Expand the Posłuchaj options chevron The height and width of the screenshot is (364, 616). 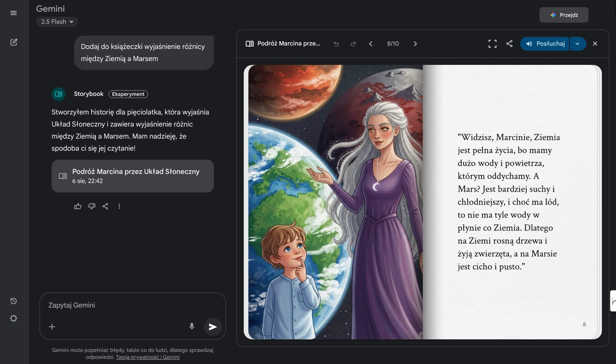tap(578, 44)
